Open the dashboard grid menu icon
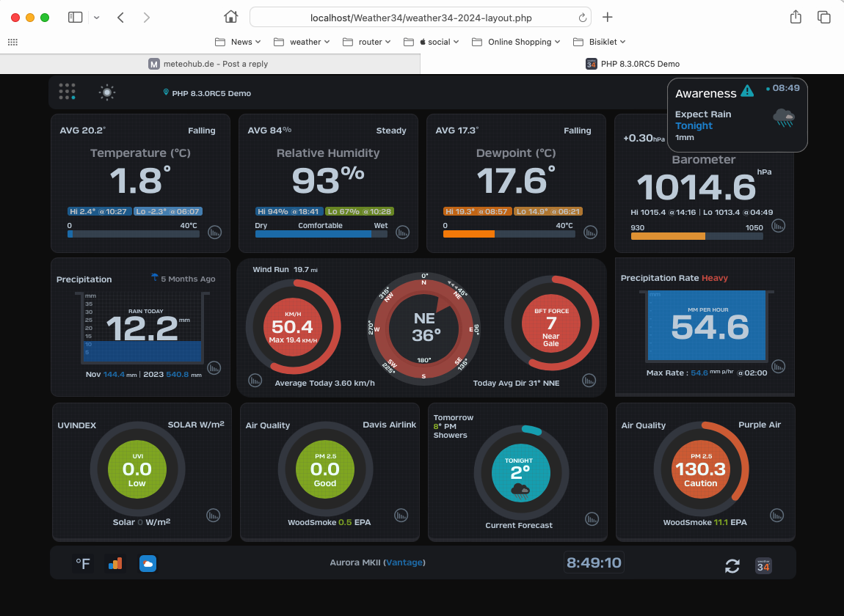Image resolution: width=844 pixels, height=616 pixels. click(x=67, y=92)
